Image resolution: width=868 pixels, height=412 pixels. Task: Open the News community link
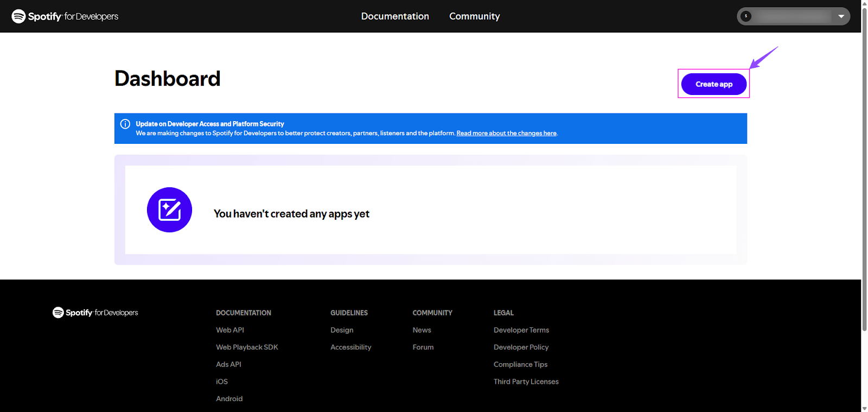pyautogui.click(x=422, y=330)
